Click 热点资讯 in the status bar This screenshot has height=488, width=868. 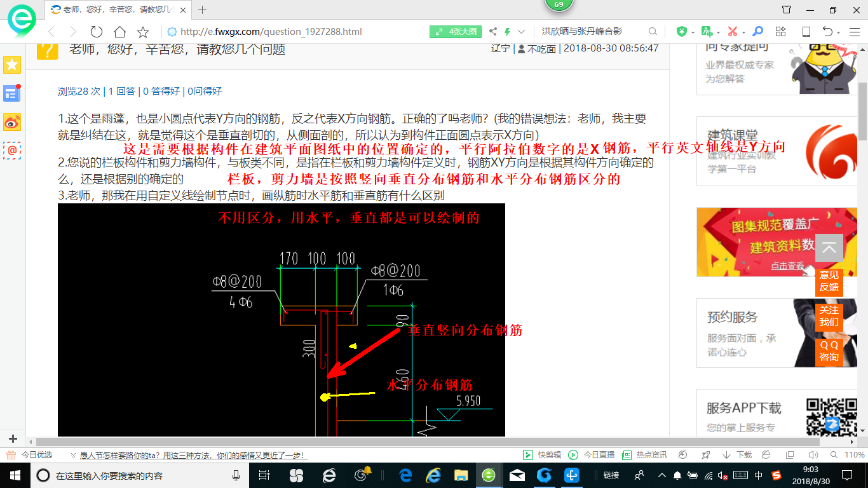(645, 455)
